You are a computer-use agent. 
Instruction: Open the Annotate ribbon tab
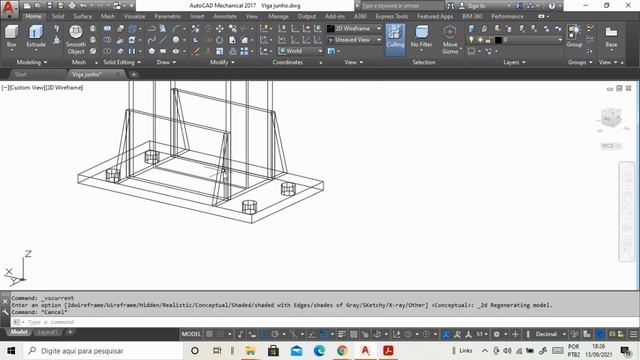[225, 16]
